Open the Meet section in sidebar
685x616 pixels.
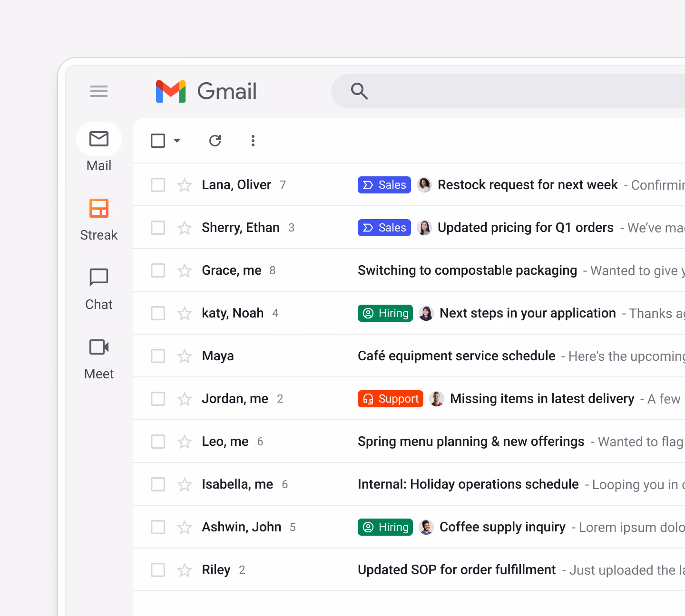pos(99,359)
